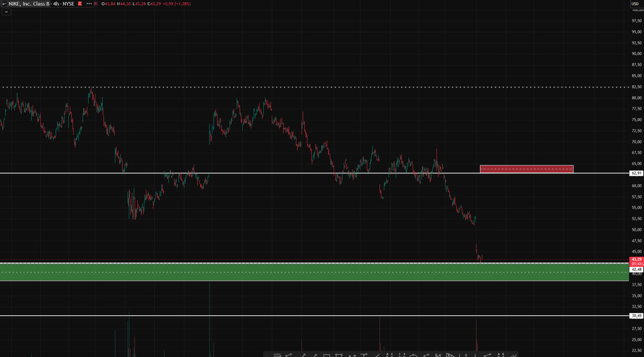
Task: Click the bar countdown timer 01:41
Action: click(x=636, y=264)
